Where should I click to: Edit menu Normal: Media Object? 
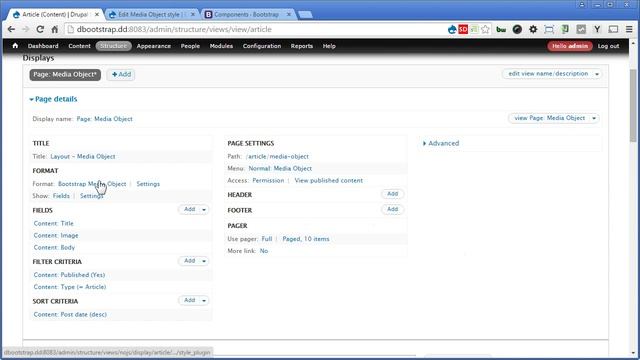280,169
